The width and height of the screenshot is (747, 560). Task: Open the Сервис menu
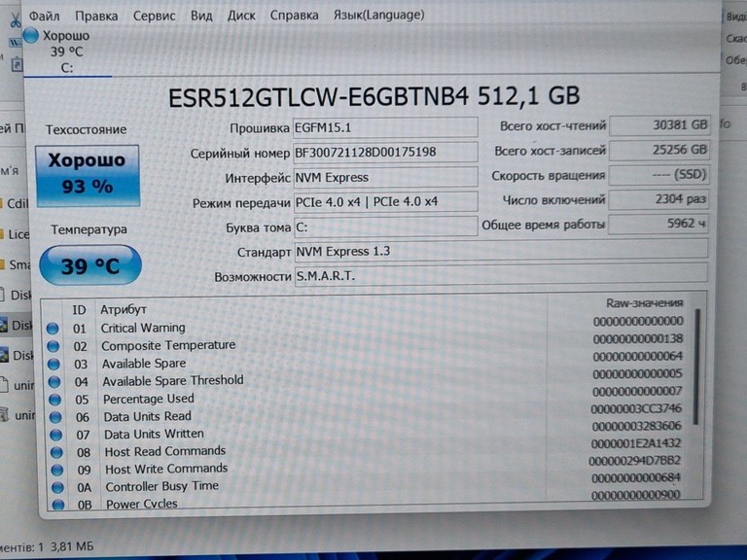point(154,16)
